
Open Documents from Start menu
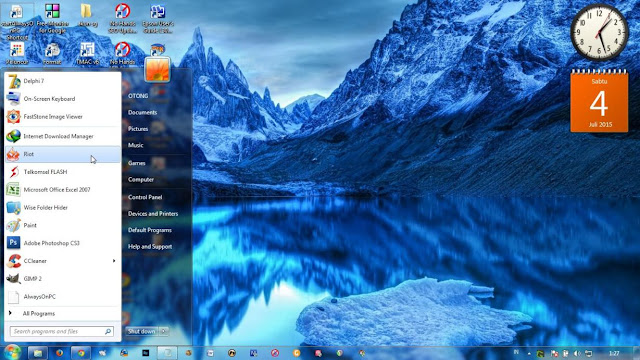click(142, 112)
